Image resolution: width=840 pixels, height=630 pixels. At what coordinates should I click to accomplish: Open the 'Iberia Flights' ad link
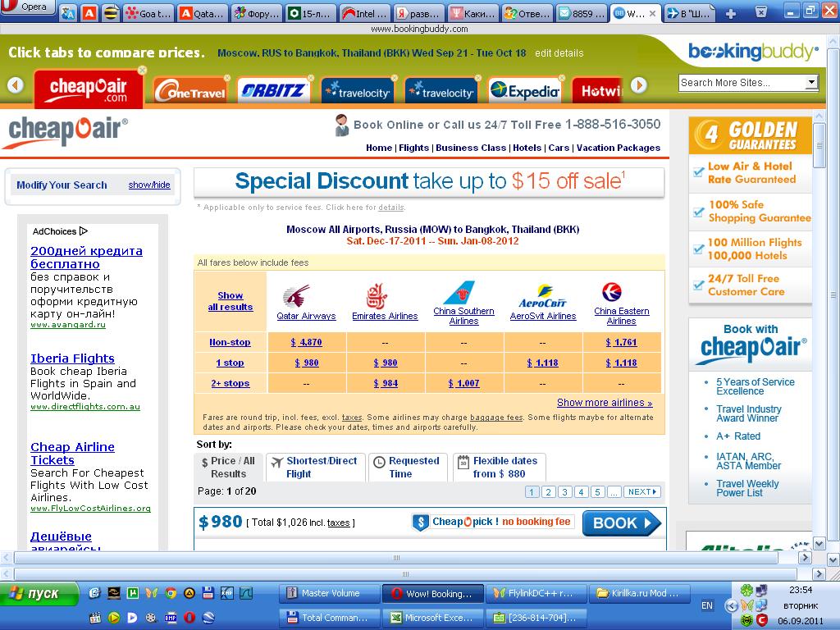(x=72, y=358)
